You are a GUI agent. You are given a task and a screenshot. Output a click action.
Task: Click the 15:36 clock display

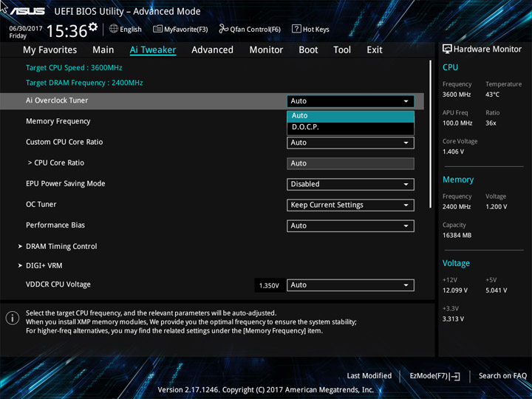(66, 31)
